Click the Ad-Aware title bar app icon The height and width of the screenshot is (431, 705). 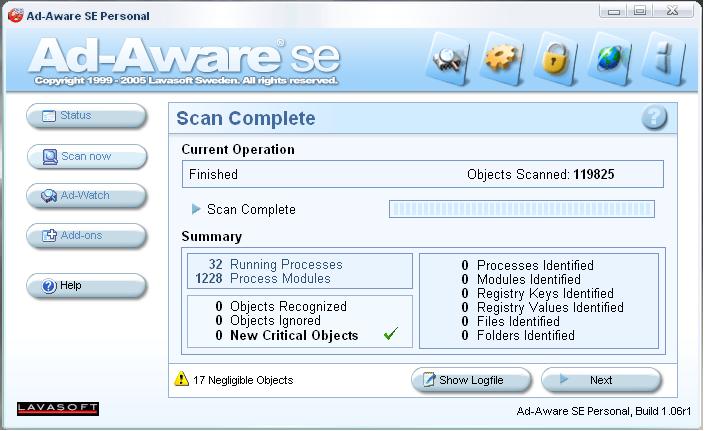(15, 15)
